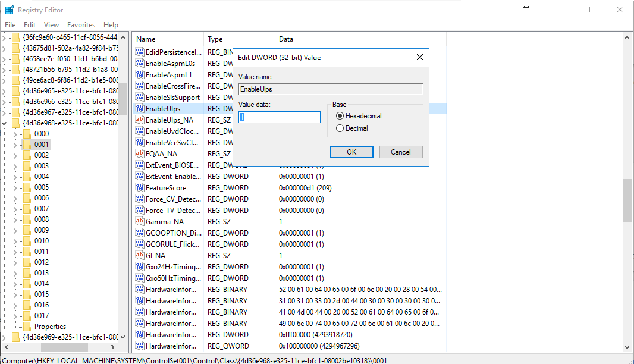The width and height of the screenshot is (634, 364).
Task: Select the icon beside ExtEvent_Enable value
Action: tap(140, 176)
